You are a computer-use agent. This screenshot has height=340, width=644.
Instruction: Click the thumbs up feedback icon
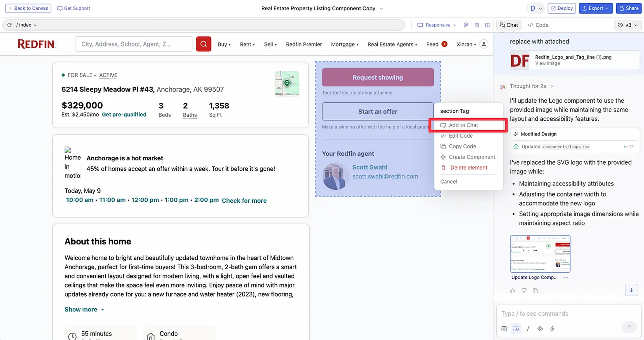(x=512, y=291)
